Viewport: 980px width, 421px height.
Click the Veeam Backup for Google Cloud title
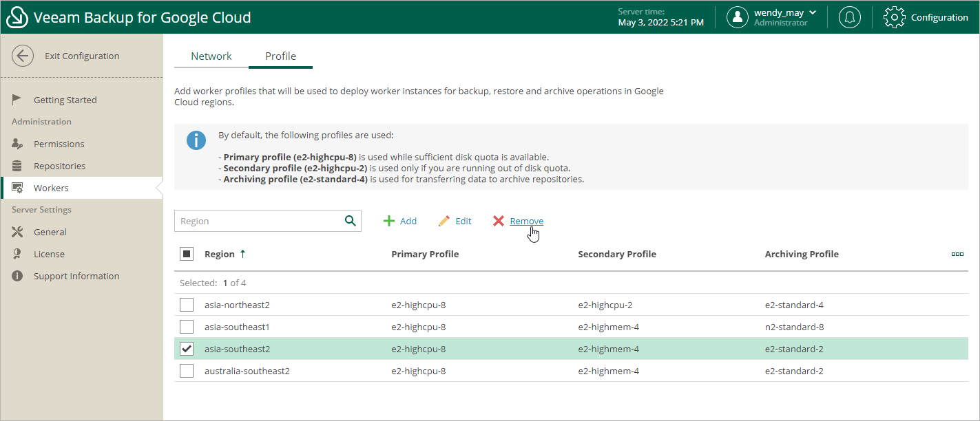coord(143,17)
